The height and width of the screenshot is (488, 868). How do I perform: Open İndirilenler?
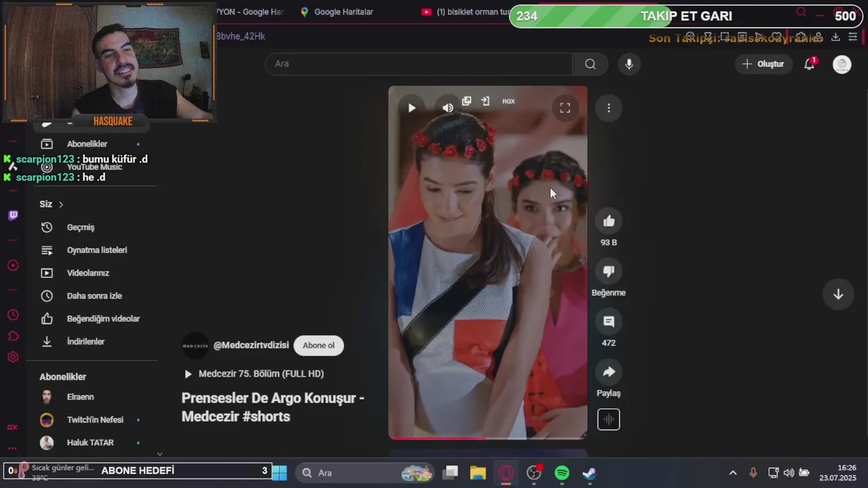point(85,342)
